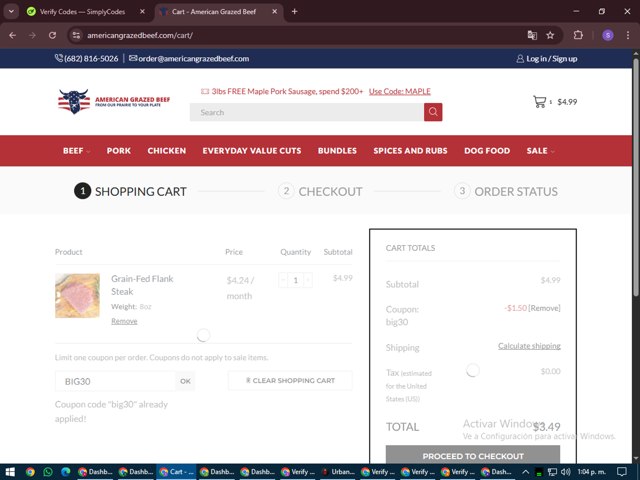This screenshot has height=480, width=640.
Task: Click PROCEED TO CHECKOUT
Action: [473, 455]
